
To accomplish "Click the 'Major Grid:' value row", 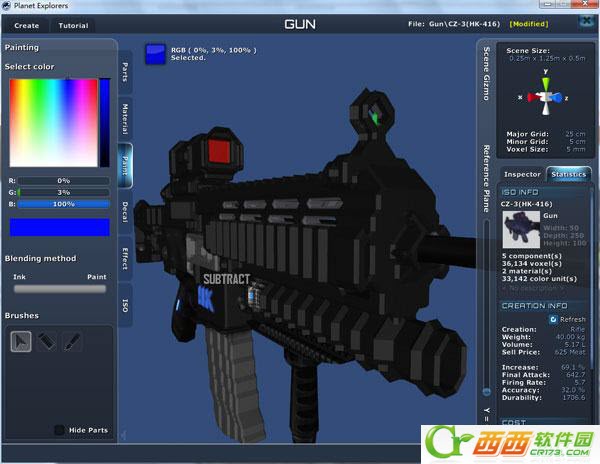I will tap(546, 134).
